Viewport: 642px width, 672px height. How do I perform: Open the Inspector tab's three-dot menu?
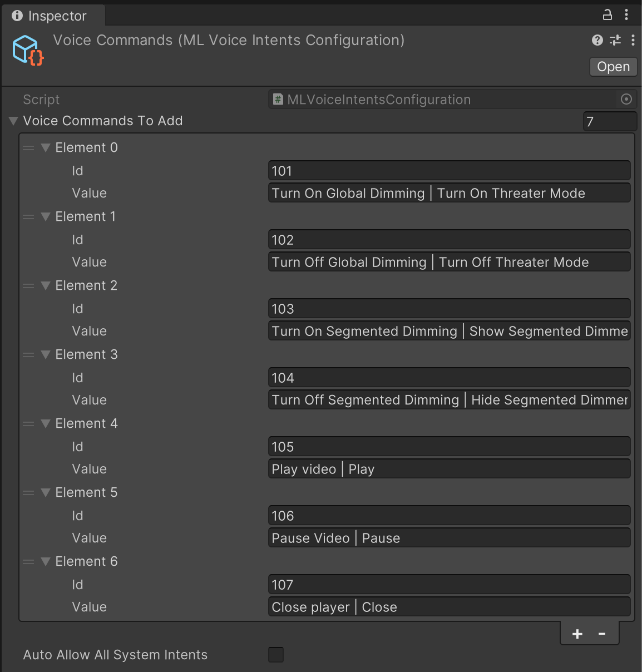click(x=626, y=15)
